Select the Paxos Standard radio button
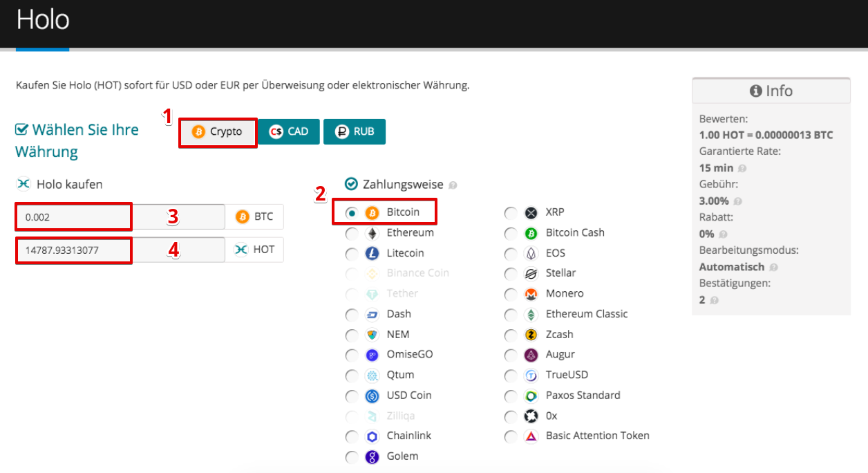Image resolution: width=868 pixels, height=473 pixels. pyautogui.click(x=511, y=396)
